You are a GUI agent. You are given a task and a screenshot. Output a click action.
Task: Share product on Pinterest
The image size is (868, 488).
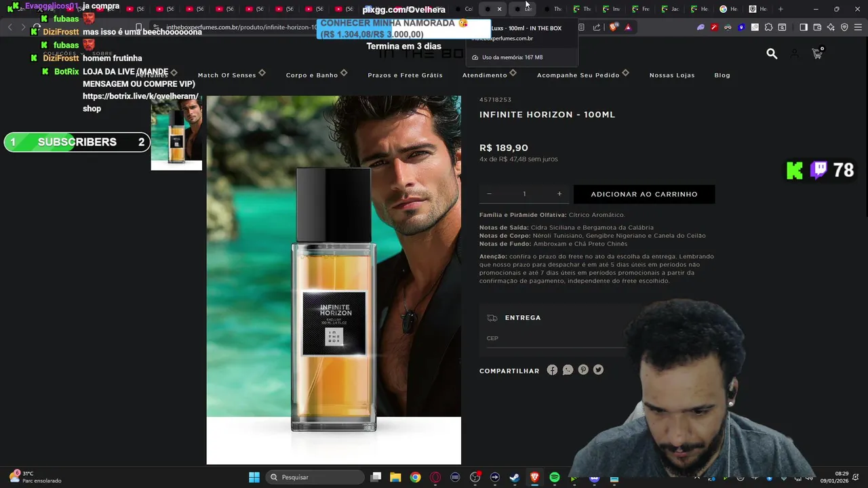coord(583,370)
